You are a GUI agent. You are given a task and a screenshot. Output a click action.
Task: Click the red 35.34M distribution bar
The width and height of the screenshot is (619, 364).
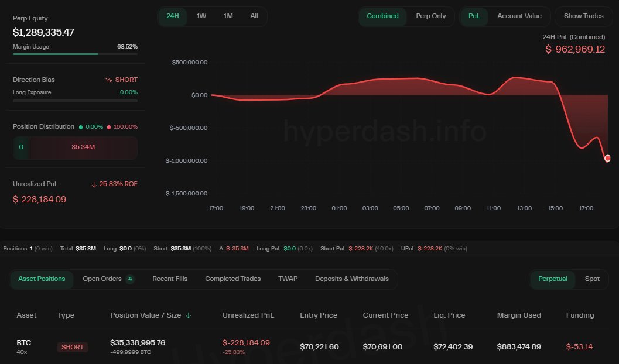pos(83,147)
